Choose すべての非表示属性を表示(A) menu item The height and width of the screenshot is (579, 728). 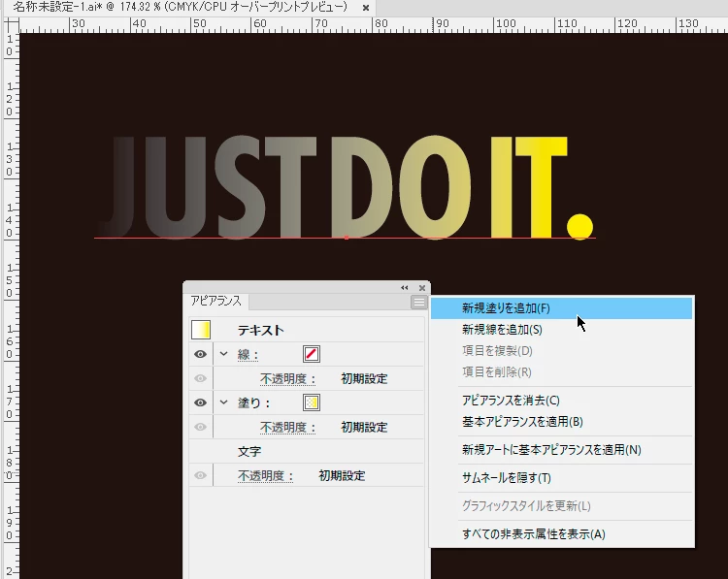[561, 534]
